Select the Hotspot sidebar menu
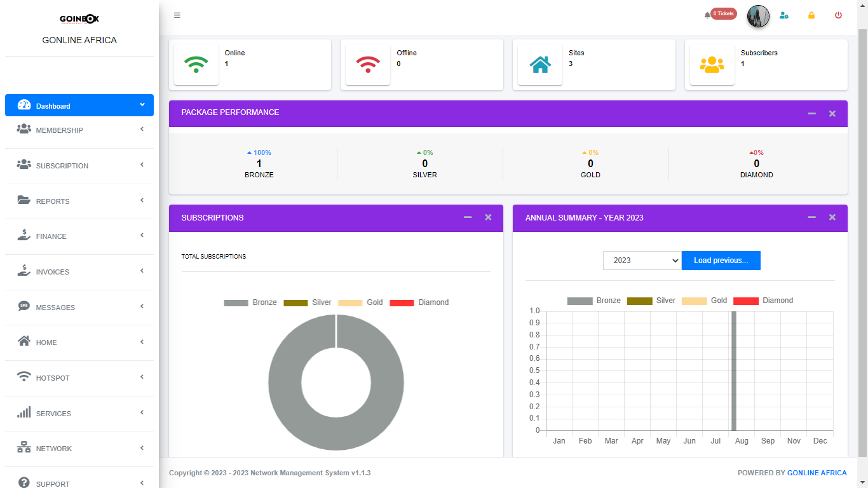 (x=79, y=378)
